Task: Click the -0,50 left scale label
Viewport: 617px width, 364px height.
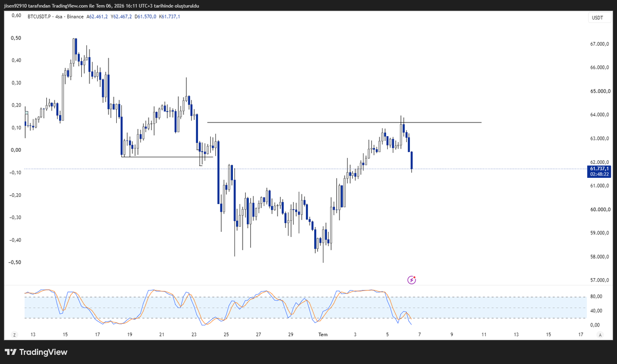Action: coord(15,262)
